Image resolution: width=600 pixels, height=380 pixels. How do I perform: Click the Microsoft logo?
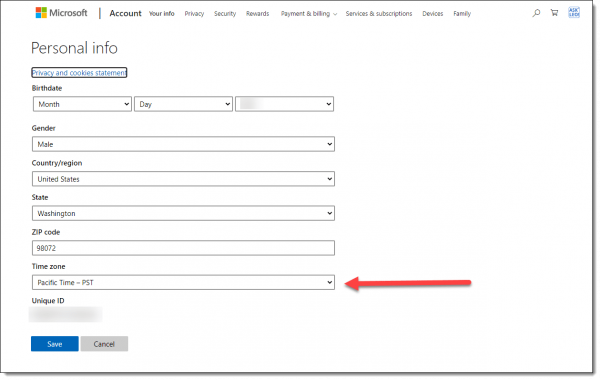click(x=62, y=13)
